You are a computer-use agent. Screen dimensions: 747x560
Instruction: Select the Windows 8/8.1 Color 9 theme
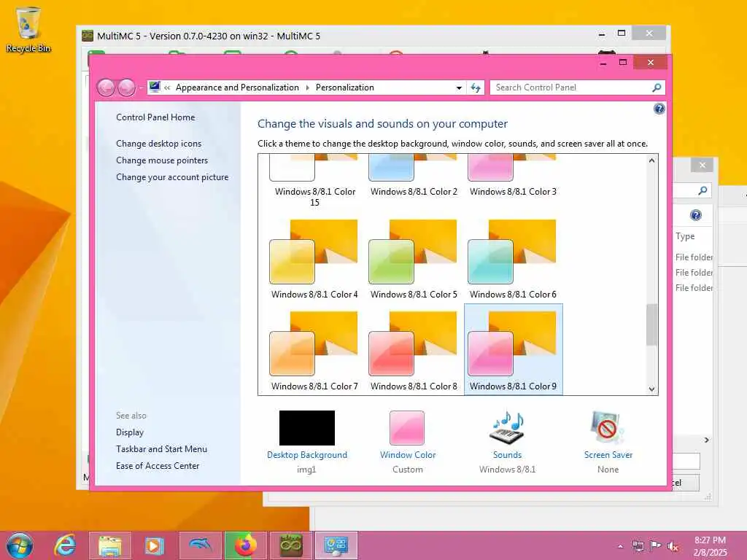click(x=513, y=349)
